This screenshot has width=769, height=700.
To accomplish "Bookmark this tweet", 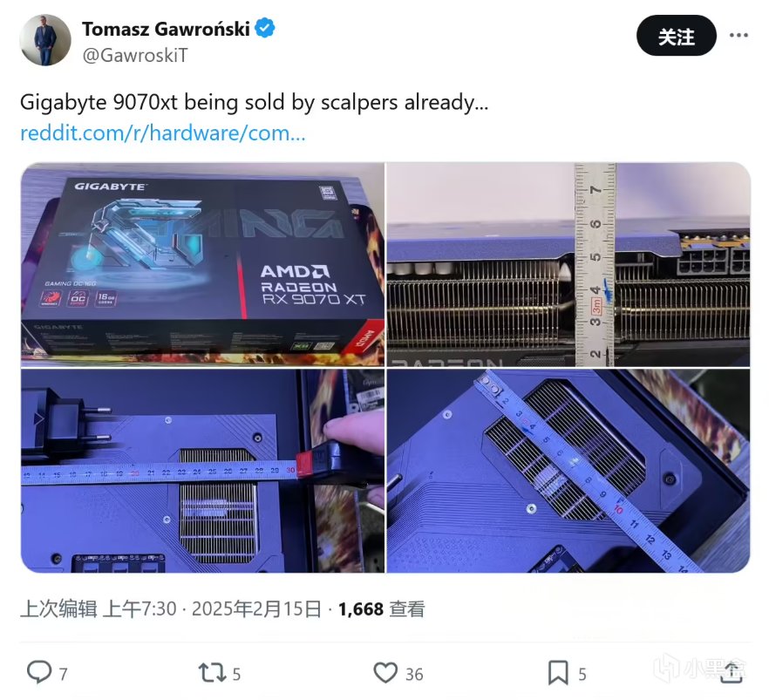I will (x=558, y=673).
